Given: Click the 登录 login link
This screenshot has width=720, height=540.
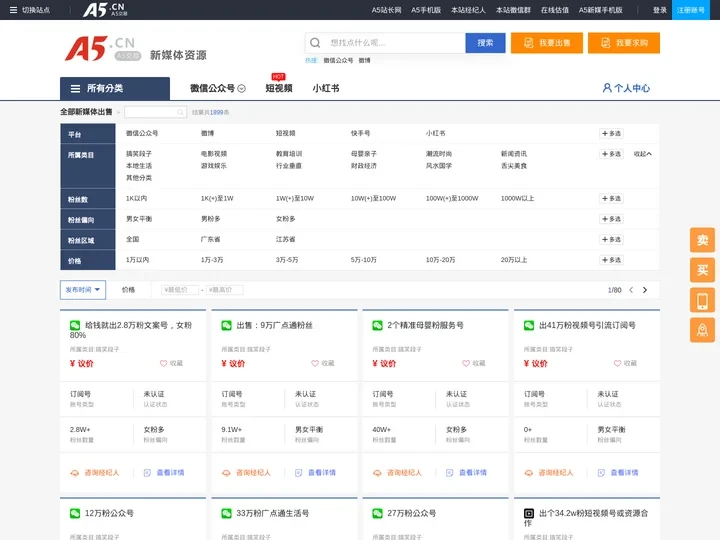Looking at the screenshot, I should click(x=660, y=10).
